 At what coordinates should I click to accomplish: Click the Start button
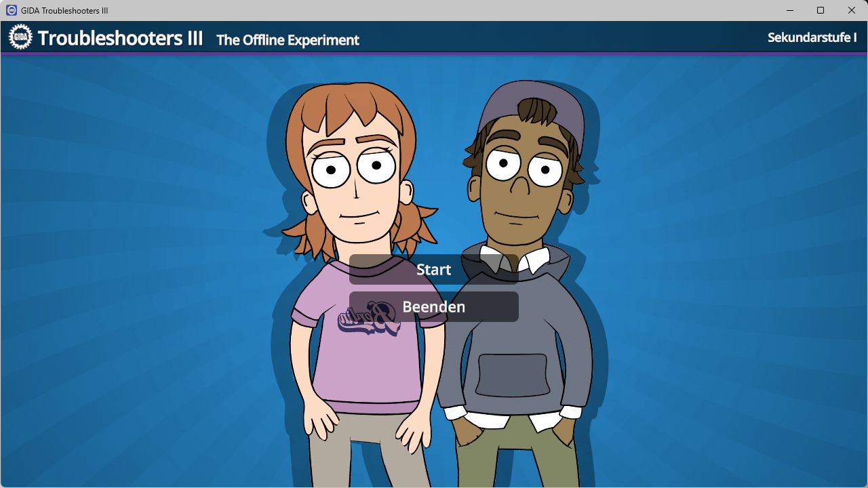click(x=434, y=269)
